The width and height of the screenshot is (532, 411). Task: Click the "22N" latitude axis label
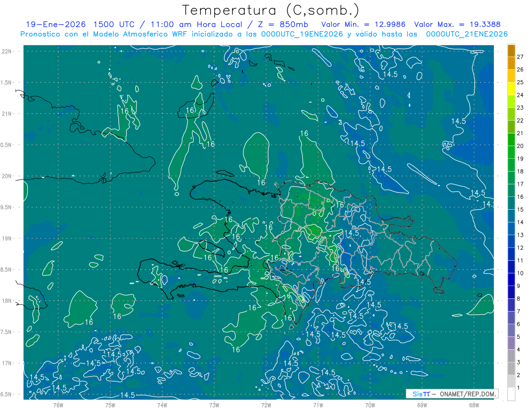point(7,51)
